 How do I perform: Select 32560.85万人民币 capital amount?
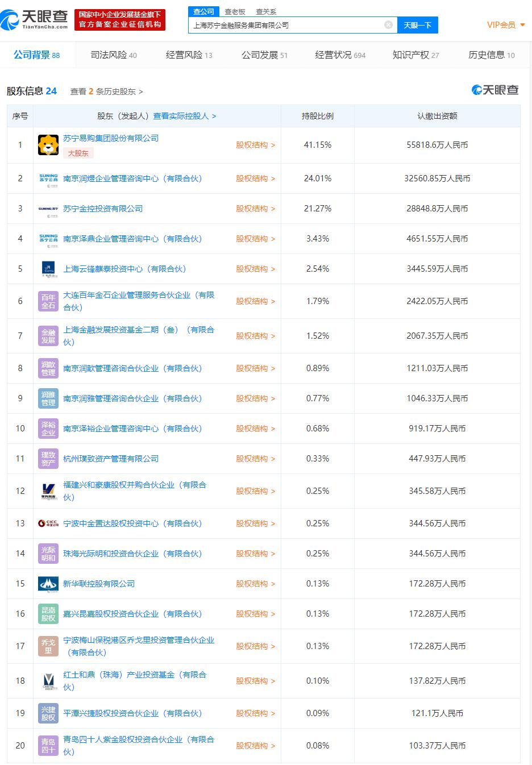click(437, 178)
